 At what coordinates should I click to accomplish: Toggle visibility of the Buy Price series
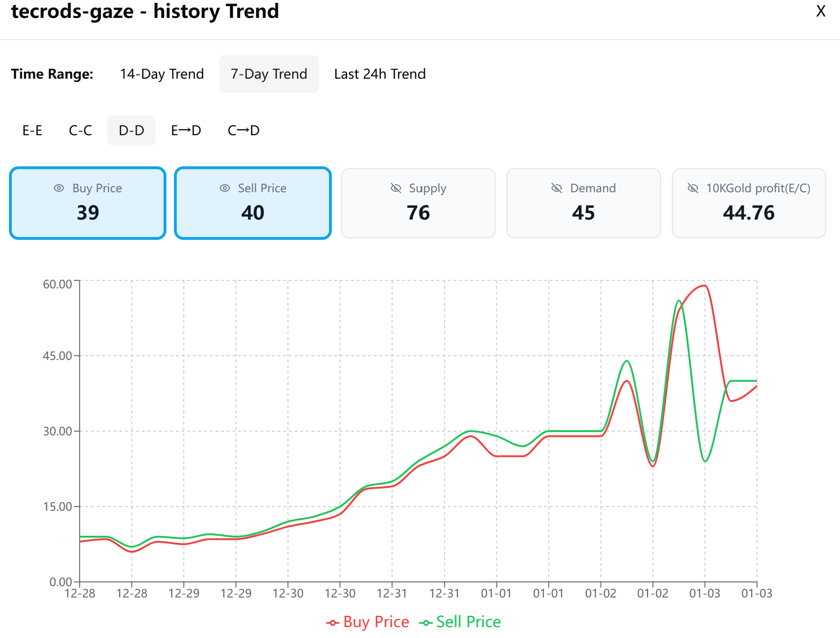tap(87, 203)
